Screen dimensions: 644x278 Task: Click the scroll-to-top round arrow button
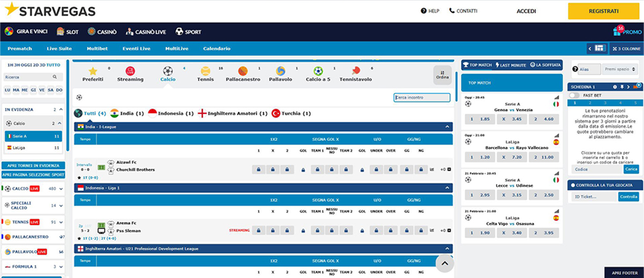coord(445,263)
